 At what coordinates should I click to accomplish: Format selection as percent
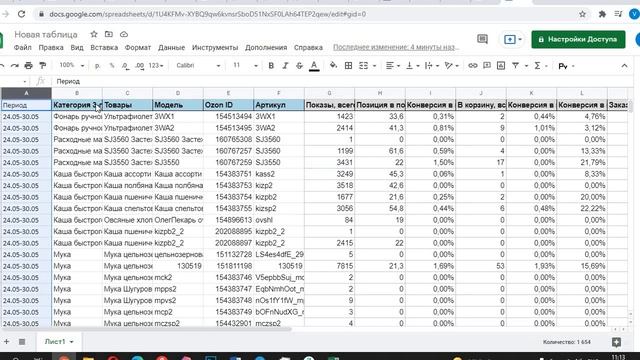point(111,65)
